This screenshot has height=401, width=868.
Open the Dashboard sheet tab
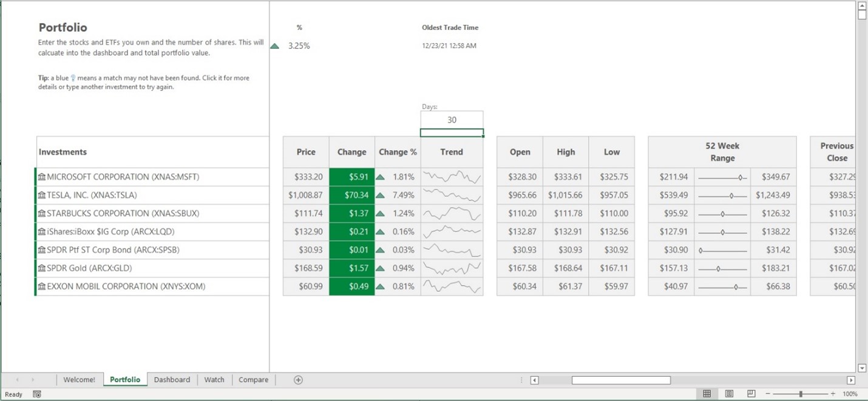(x=172, y=379)
